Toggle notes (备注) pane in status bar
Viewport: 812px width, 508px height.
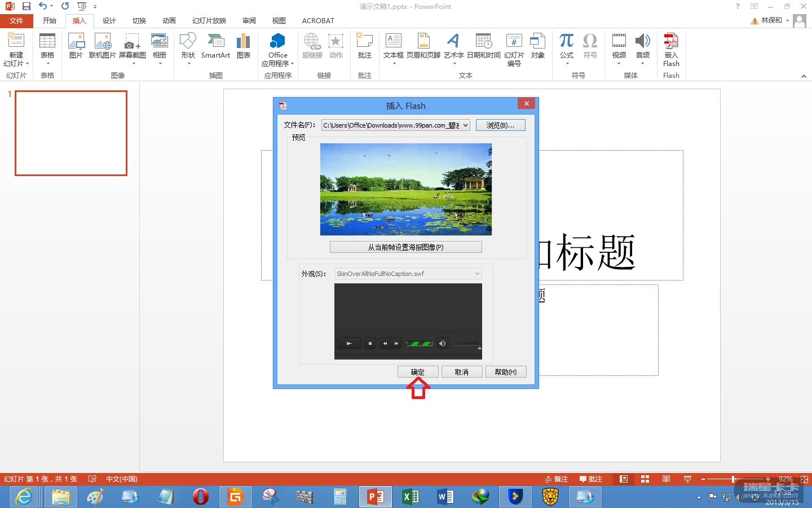[557, 479]
